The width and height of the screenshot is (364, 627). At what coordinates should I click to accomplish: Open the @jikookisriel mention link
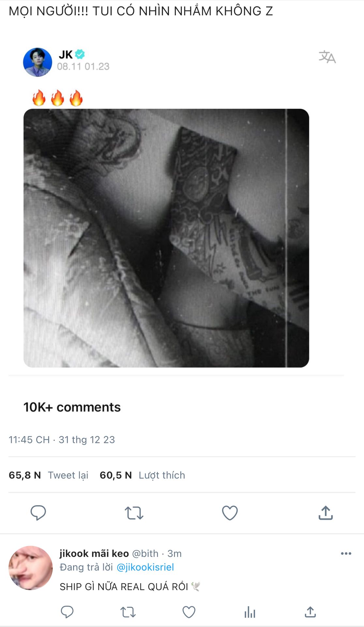145,567
